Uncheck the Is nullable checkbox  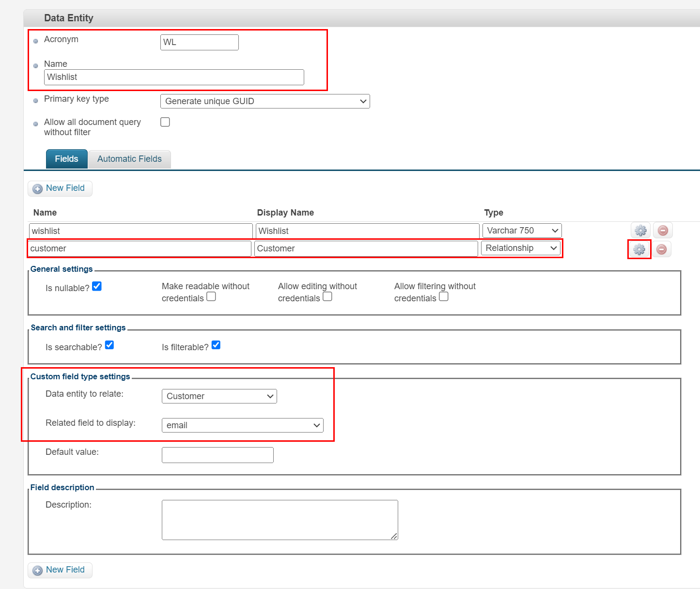click(x=97, y=286)
